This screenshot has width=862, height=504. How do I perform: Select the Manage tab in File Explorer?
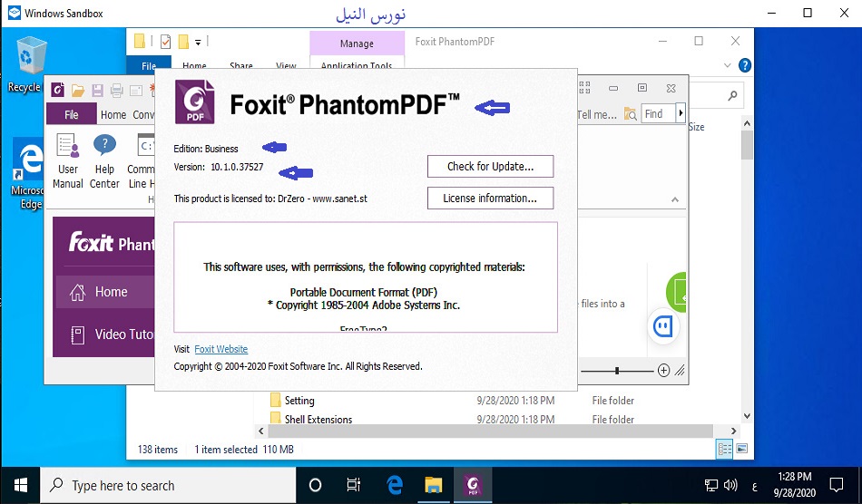pos(357,44)
